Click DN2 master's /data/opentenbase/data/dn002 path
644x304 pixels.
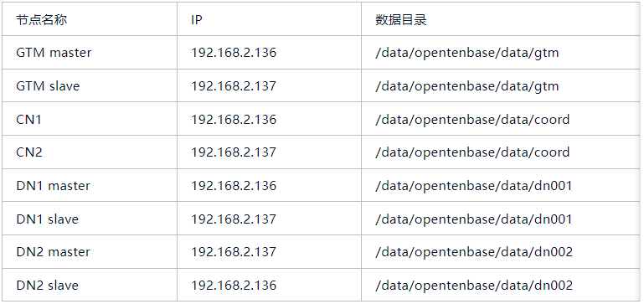[x=474, y=252]
